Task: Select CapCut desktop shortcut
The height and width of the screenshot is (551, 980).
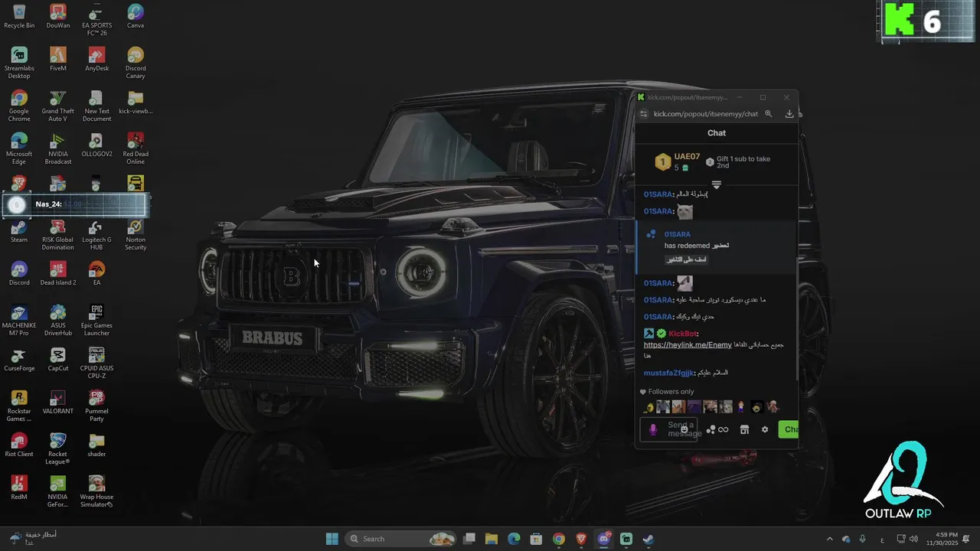Action: pyautogui.click(x=57, y=359)
